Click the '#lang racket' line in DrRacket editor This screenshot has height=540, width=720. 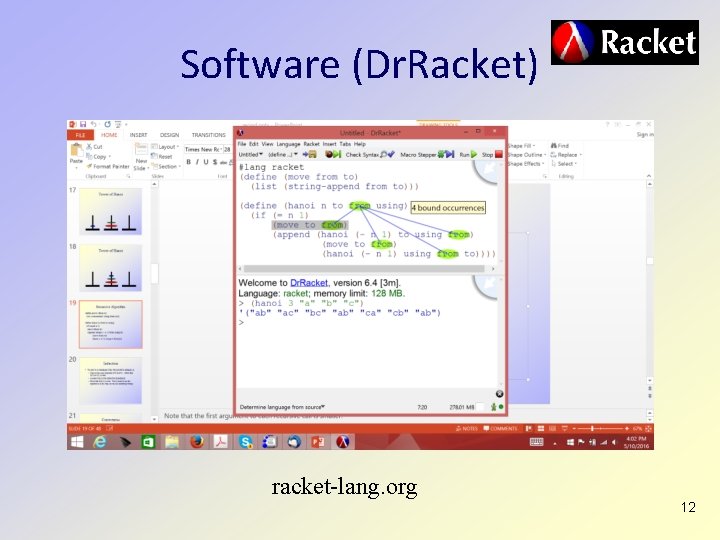tap(271, 167)
